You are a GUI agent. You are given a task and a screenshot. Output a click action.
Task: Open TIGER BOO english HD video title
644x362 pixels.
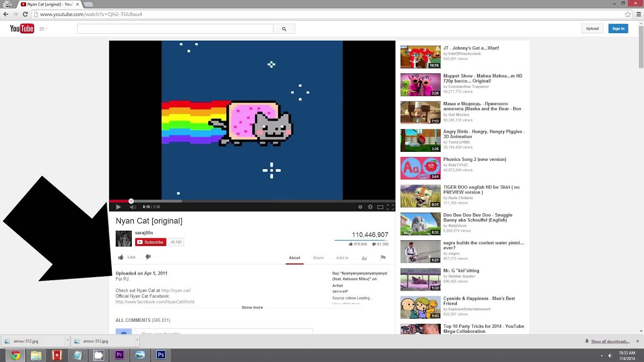(x=481, y=190)
